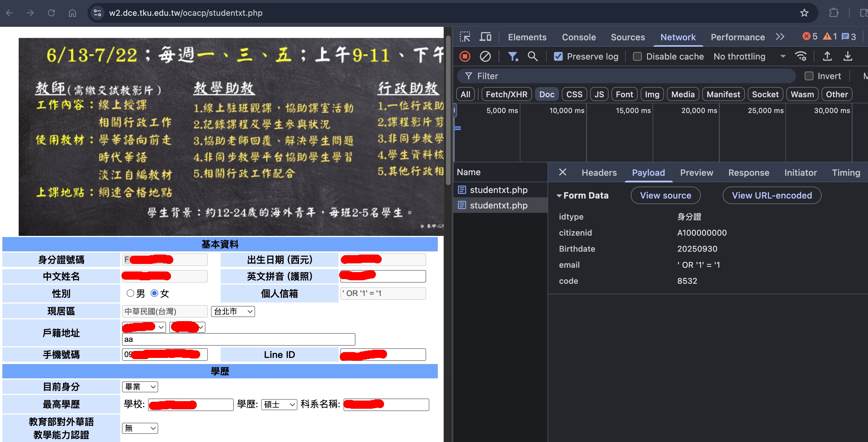Search the network requests
Screen dimensions: 868x442
[533, 56]
